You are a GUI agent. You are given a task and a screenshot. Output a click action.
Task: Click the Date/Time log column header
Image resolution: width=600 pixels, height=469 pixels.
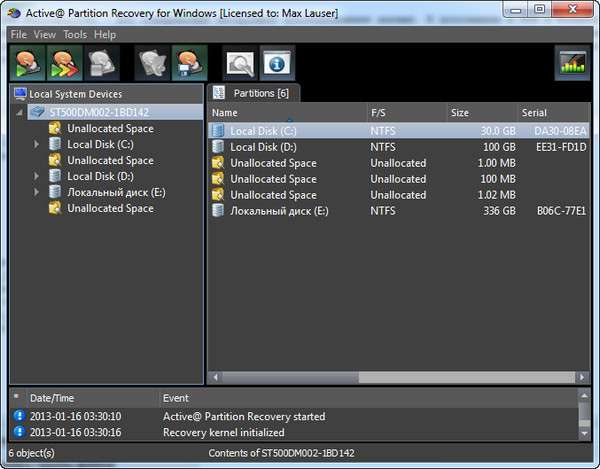93,398
